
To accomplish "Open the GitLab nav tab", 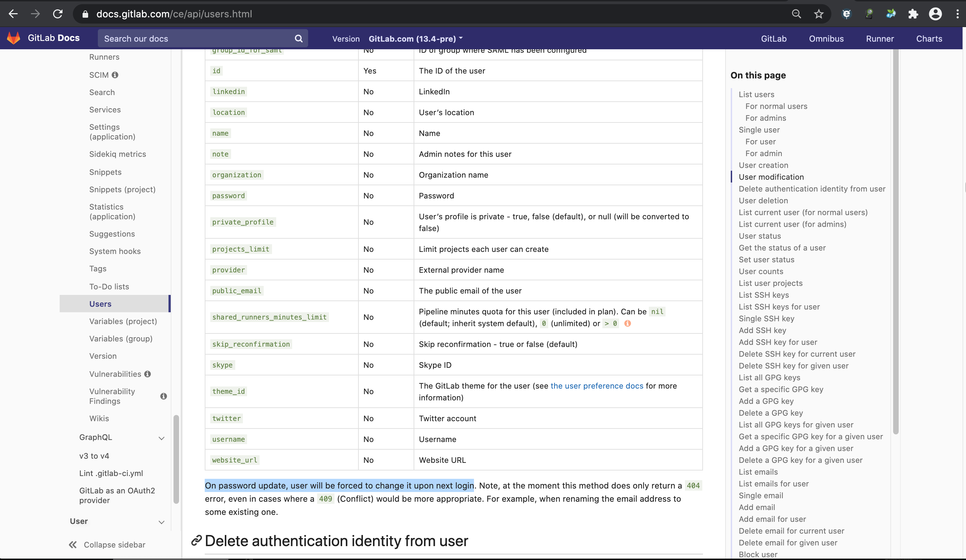I will pos(773,39).
